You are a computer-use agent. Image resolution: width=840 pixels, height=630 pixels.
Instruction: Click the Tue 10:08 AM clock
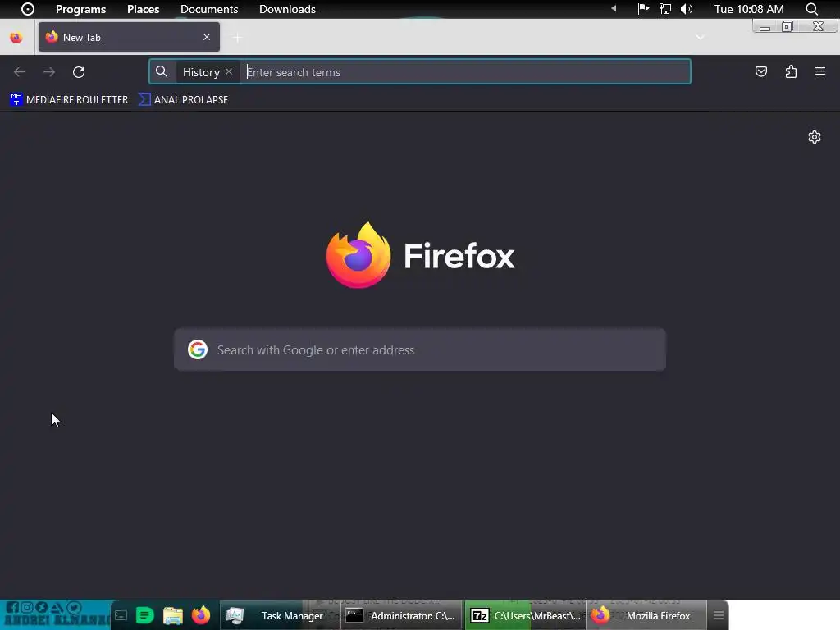click(748, 9)
